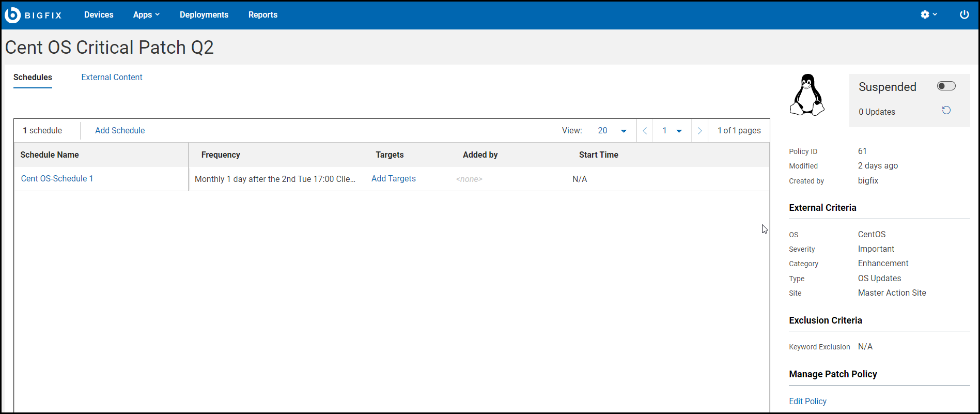Click the refresh updates icon
The image size is (980, 414).
[x=946, y=111]
